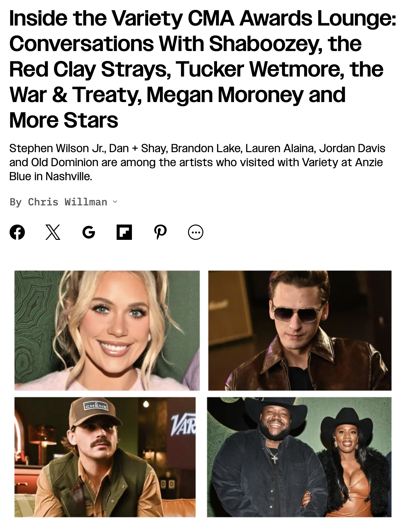This screenshot has height=532, width=406.
Task: Share the article via Flipboard icon
Action: tap(124, 232)
